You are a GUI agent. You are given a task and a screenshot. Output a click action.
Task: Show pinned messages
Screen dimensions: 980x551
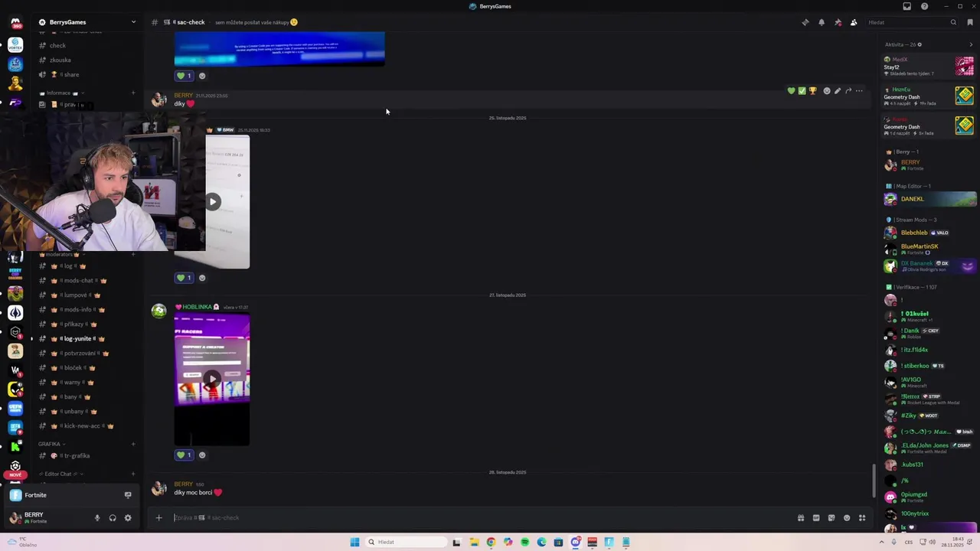tap(838, 22)
